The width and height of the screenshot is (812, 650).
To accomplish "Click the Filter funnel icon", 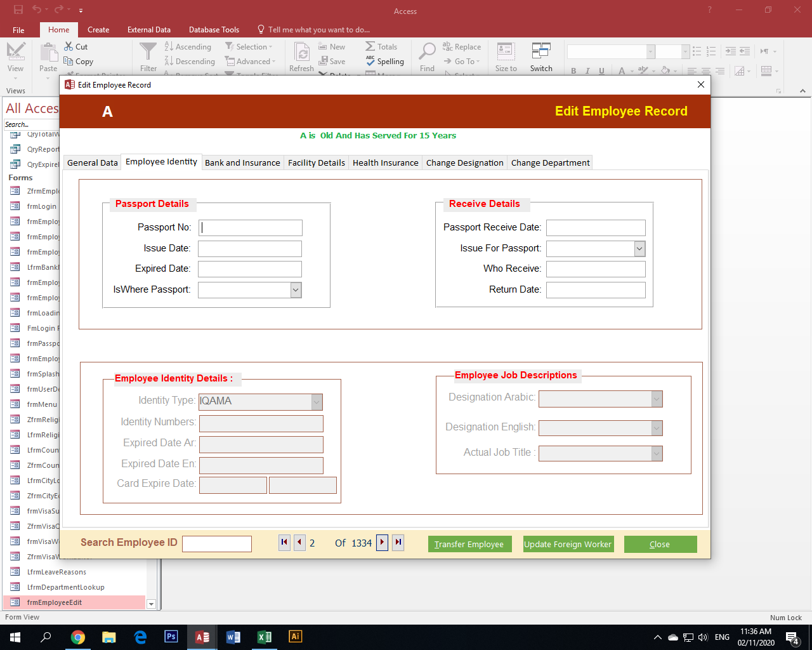I will (148, 52).
